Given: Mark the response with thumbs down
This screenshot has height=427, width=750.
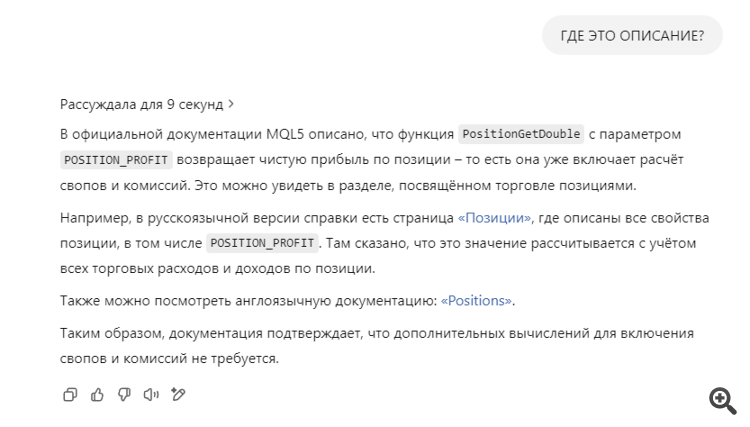Looking at the screenshot, I should 124,395.
